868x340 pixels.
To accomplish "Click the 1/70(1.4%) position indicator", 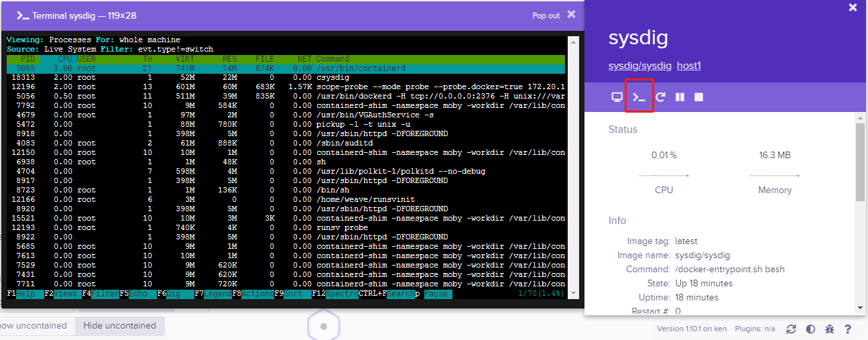I will [x=542, y=294].
